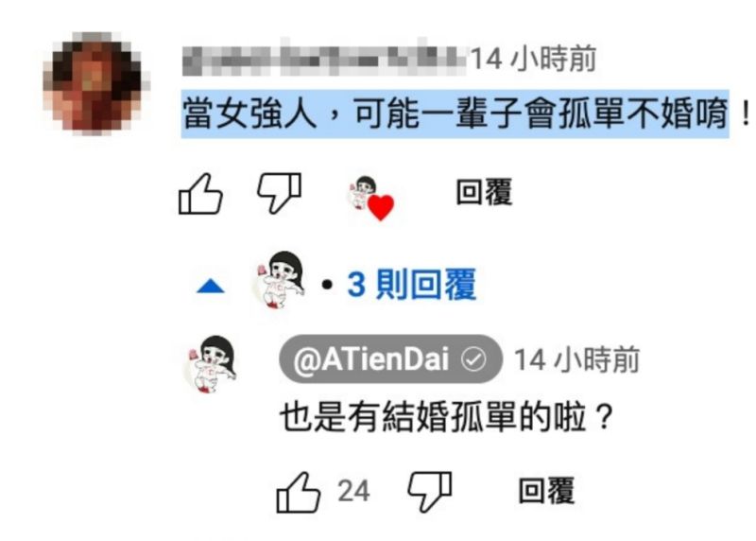Viewport: 756px width, 541px height.
Task: Click the reply text 也是有結婚孤單的啦
Action: coord(433,416)
